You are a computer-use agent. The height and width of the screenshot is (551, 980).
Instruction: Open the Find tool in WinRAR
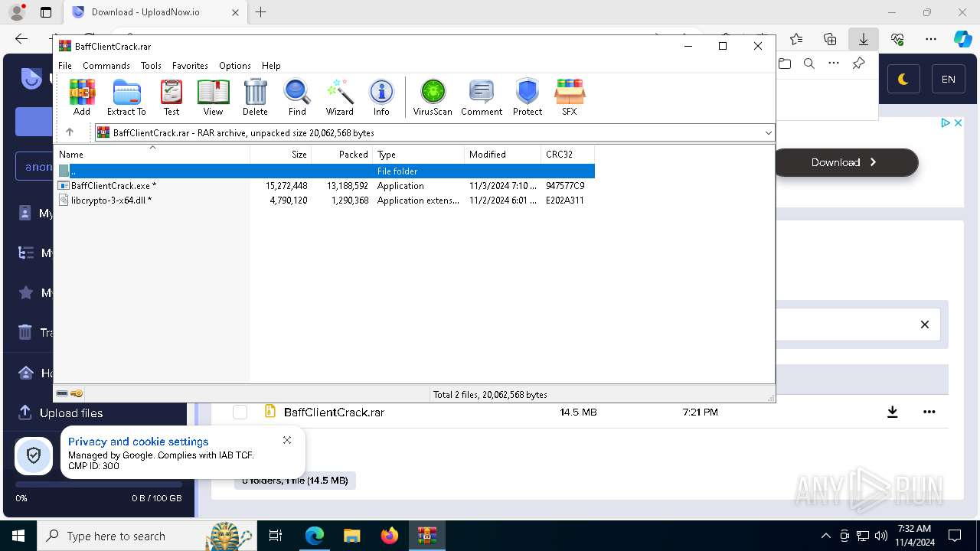click(297, 97)
